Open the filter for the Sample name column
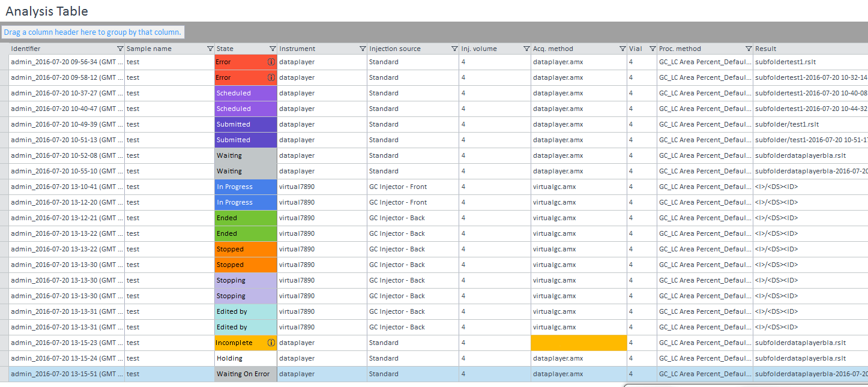 click(210, 49)
